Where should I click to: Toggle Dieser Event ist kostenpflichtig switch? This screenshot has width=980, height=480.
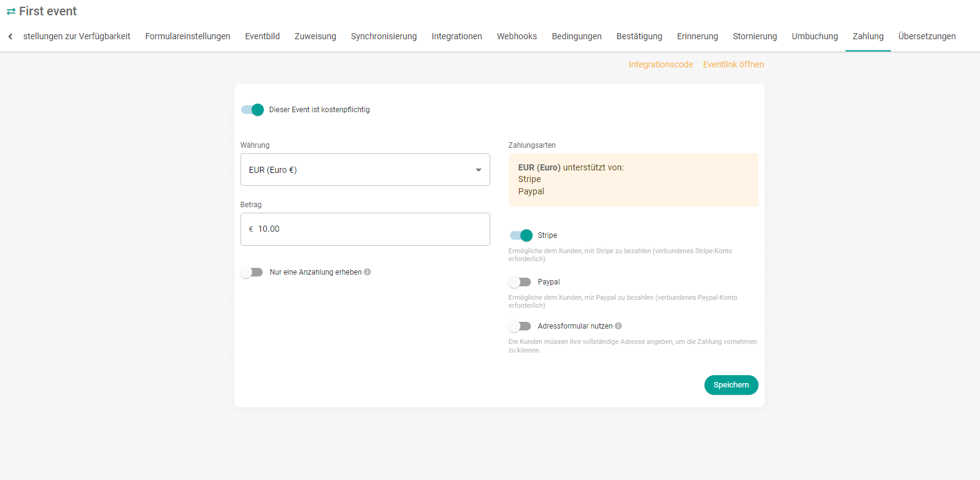point(252,110)
